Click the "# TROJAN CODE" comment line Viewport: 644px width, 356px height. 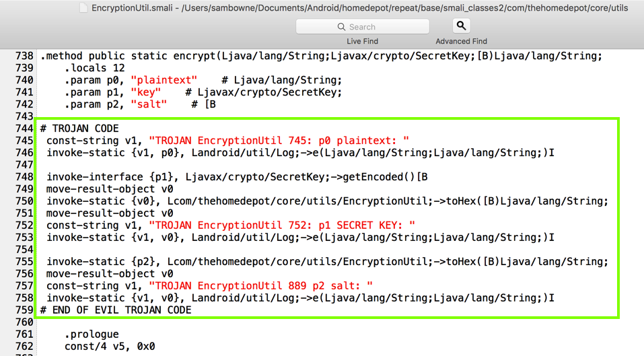coord(79,129)
